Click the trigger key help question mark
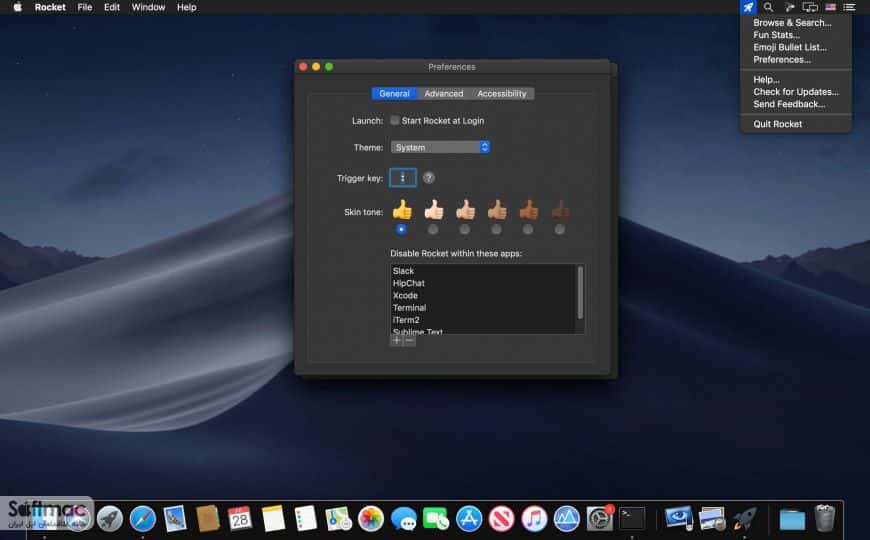The image size is (870, 540). coord(428,178)
